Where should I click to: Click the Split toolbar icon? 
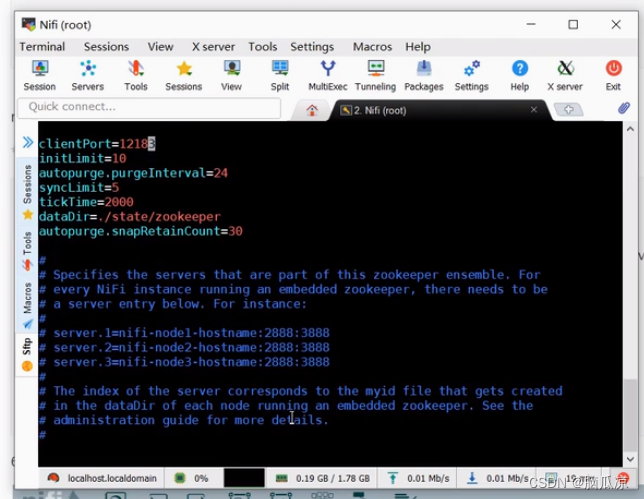[280, 76]
